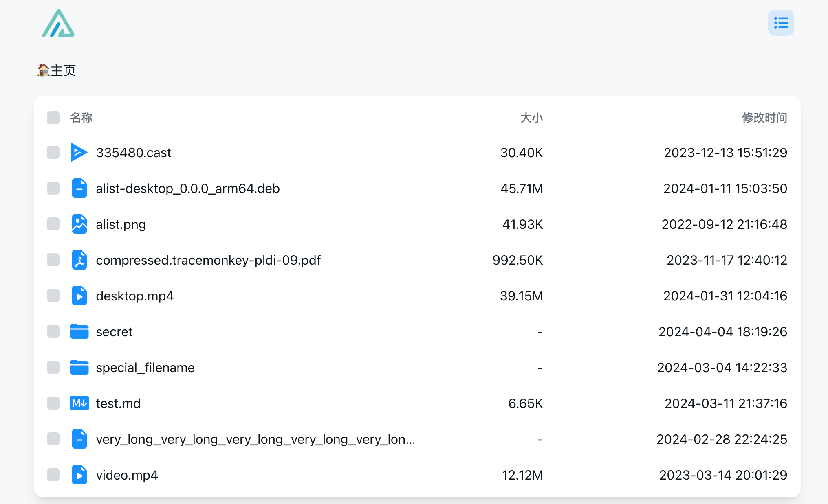Click date 2024-02-28 22:24:25
Image resolution: width=828 pixels, height=504 pixels.
tap(722, 439)
